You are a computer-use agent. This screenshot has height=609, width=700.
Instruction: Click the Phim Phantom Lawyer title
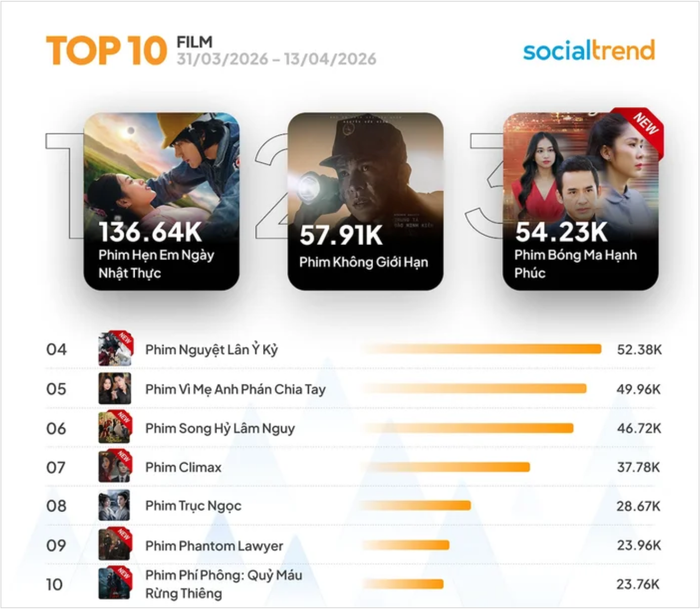click(x=214, y=546)
